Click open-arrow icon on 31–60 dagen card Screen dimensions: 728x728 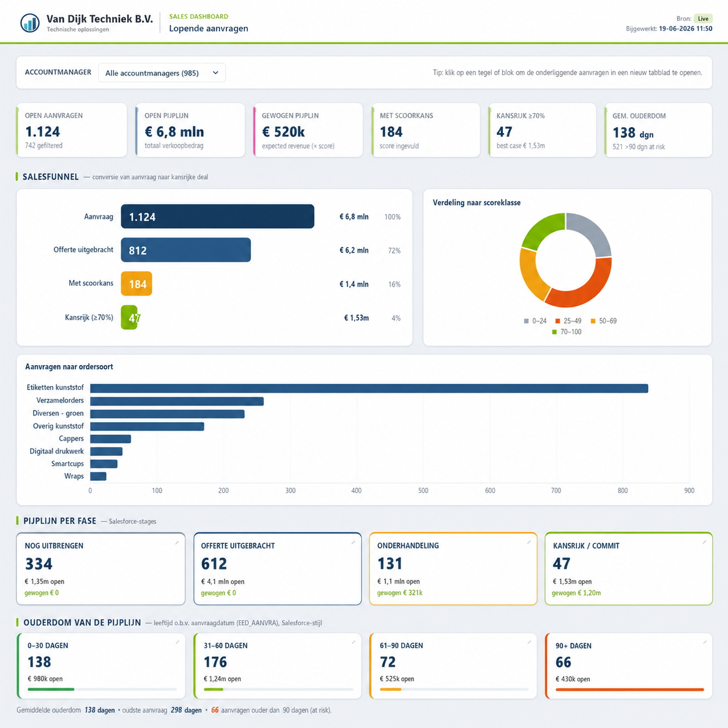pos(353,642)
